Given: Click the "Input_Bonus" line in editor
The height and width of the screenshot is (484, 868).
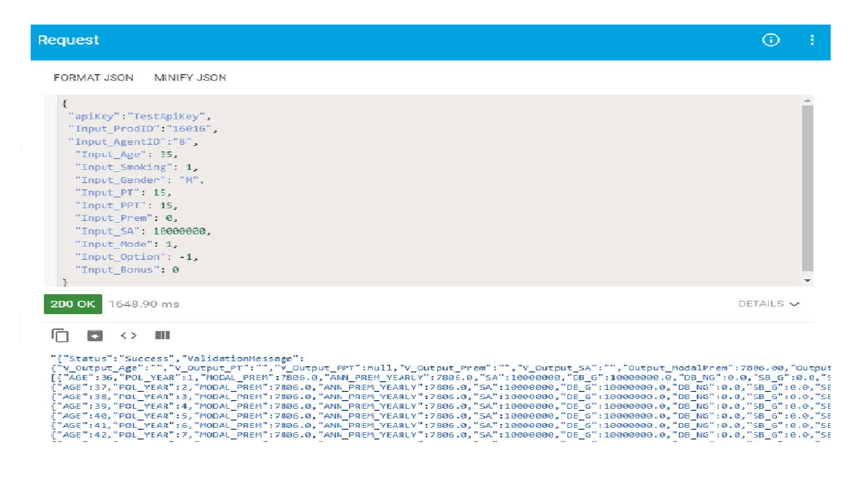Looking at the screenshot, I should tap(127, 270).
